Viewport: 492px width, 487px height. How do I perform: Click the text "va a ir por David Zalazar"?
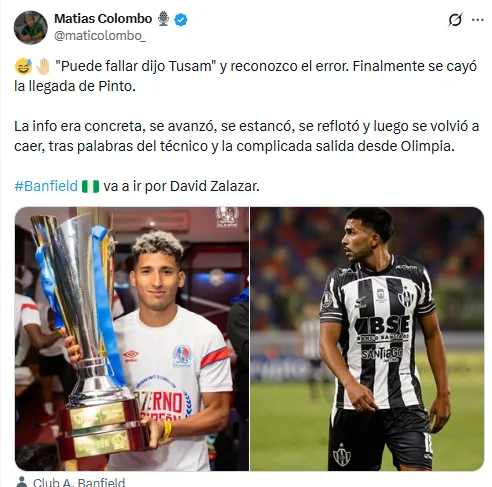pyautogui.click(x=181, y=186)
